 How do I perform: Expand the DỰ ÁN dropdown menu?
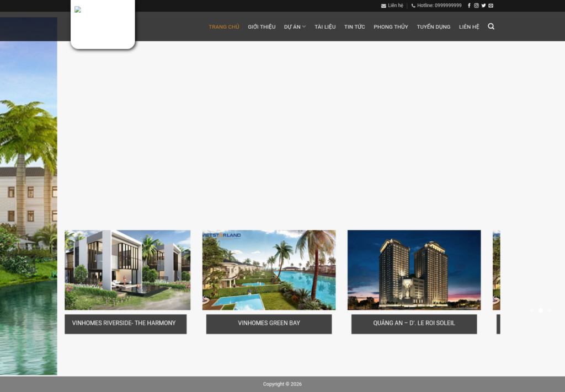pos(295,26)
